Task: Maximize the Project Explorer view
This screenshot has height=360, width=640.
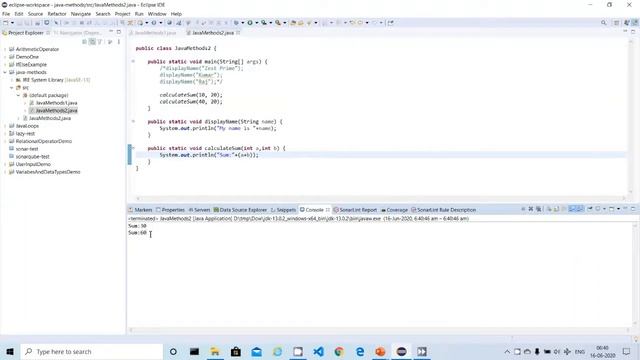Action: pyautogui.click(x=119, y=32)
